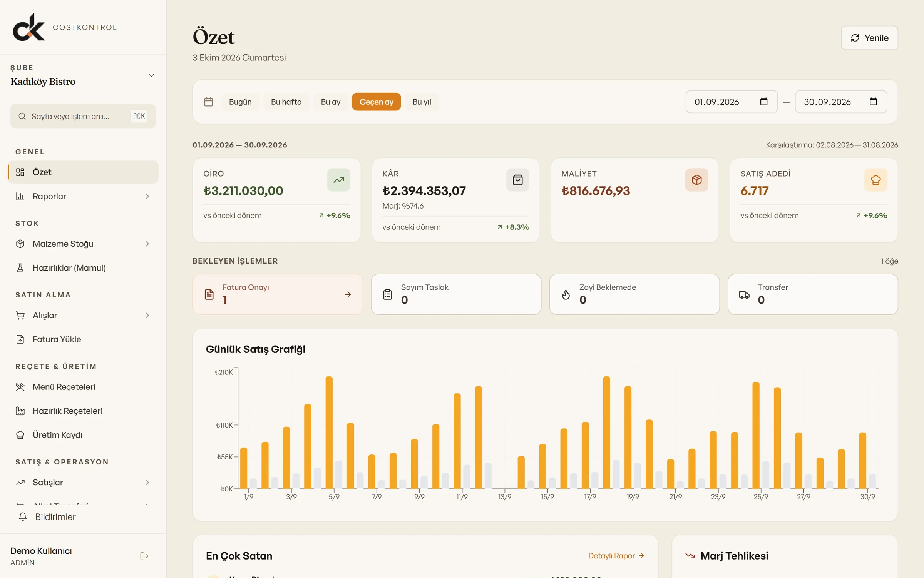Click the calendar icon beside Bugün

[x=208, y=102]
